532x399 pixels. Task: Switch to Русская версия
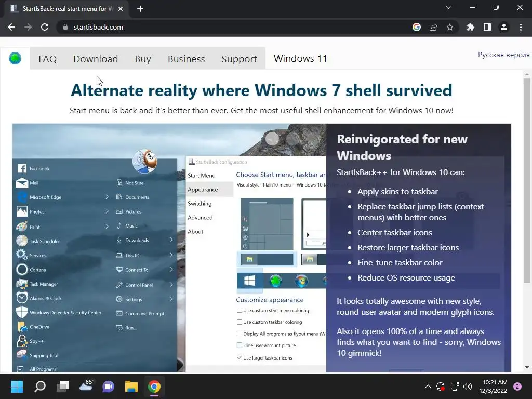coord(503,55)
